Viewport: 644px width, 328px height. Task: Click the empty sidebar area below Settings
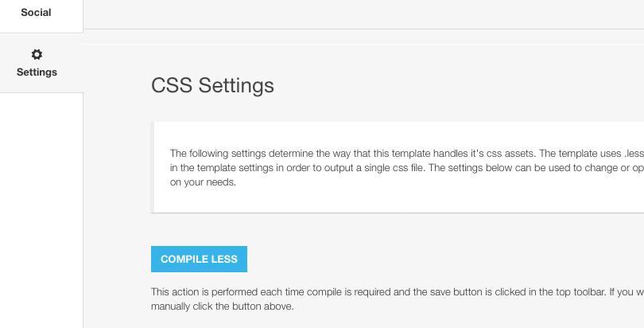41,209
